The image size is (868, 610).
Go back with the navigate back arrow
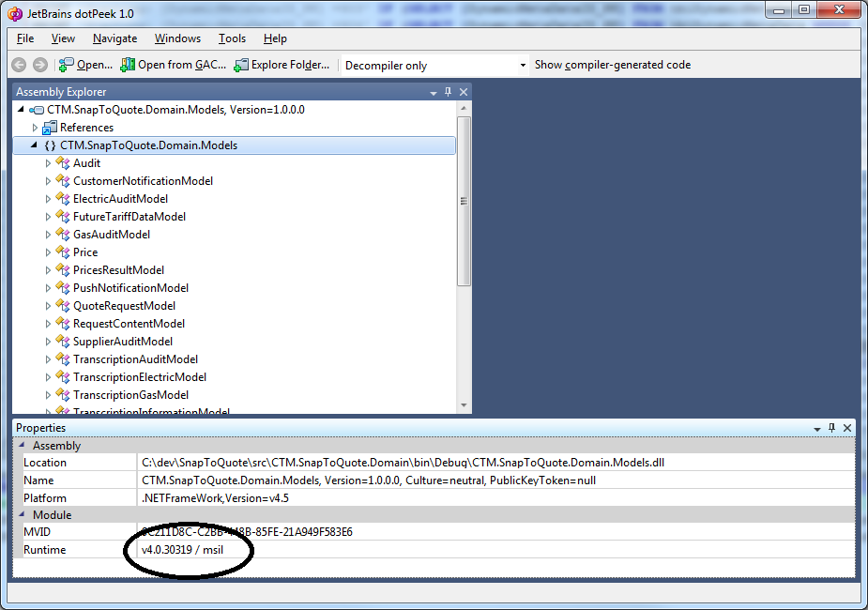pos(19,65)
